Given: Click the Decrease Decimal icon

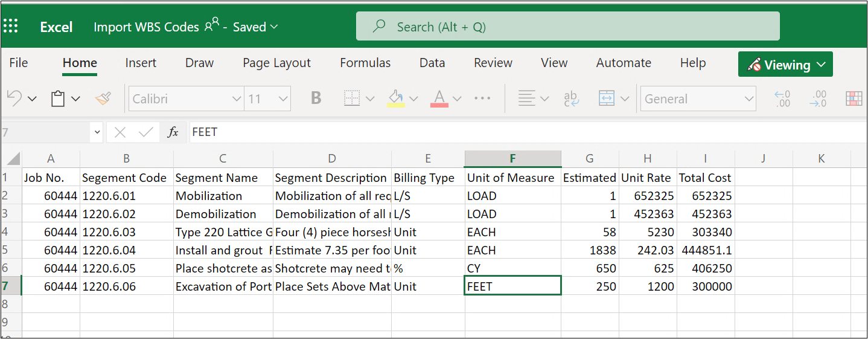Looking at the screenshot, I should pos(819,98).
